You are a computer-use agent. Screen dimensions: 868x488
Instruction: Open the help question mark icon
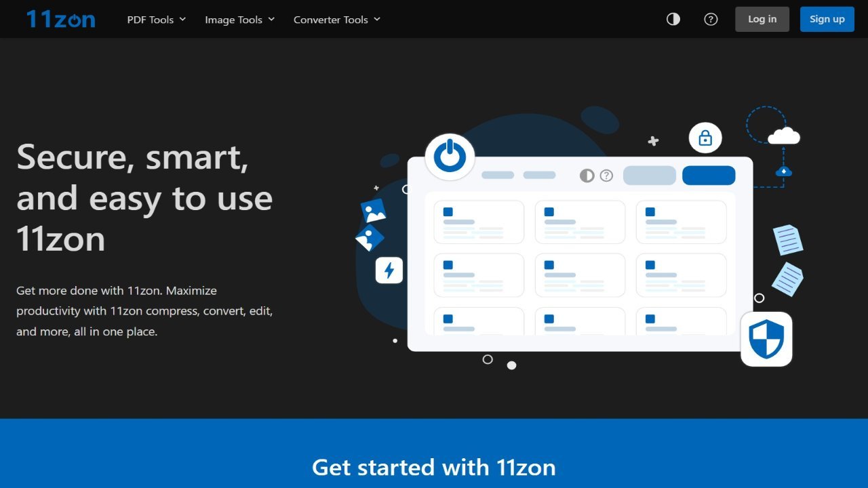pos(711,19)
